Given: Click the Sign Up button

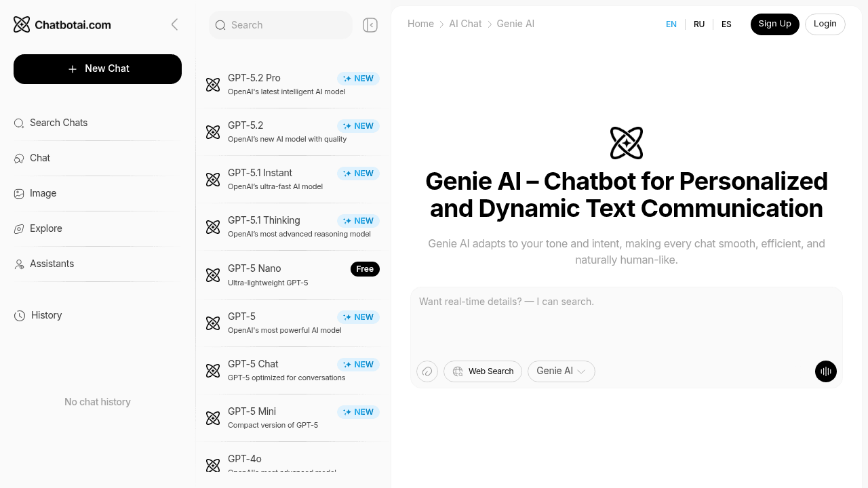Looking at the screenshot, I should (774, 24).
